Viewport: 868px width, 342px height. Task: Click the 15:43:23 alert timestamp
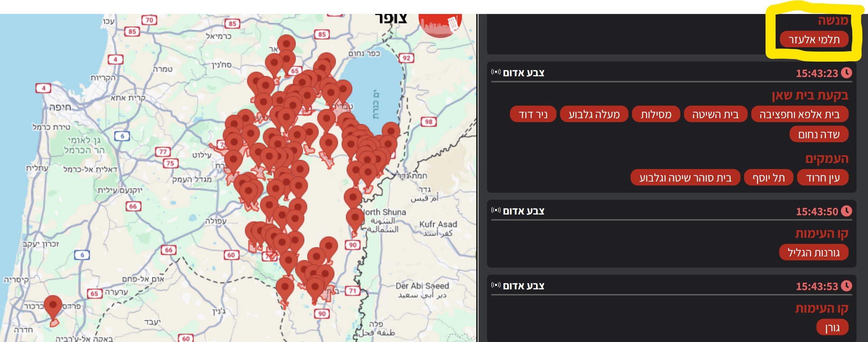(817, 73)
